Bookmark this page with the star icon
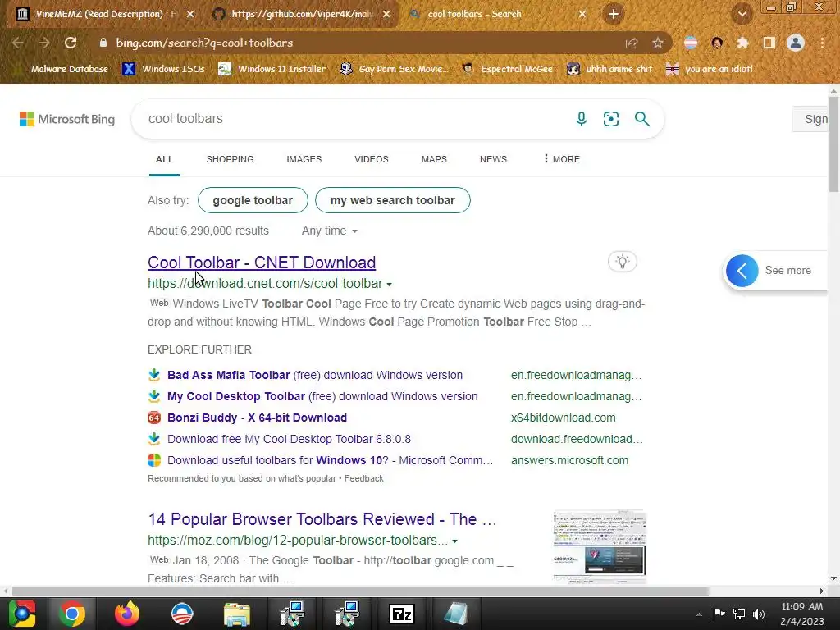Screen dimensions: 840x630 point(658,43)
